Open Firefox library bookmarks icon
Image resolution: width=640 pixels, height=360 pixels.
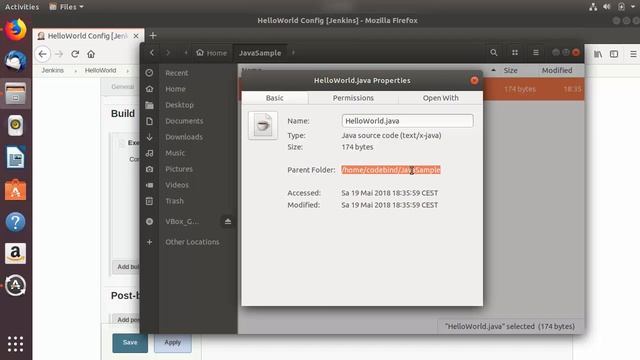click(598, 54)
